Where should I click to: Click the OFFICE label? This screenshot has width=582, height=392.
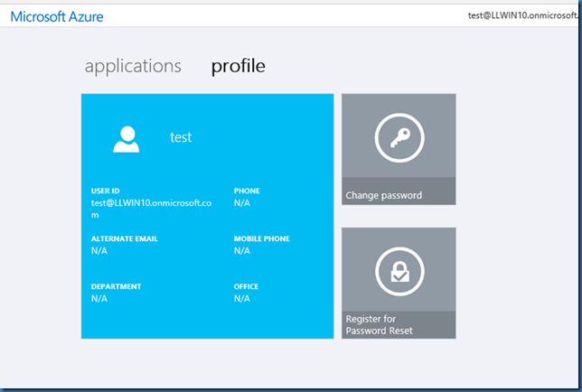click(246, 286)
